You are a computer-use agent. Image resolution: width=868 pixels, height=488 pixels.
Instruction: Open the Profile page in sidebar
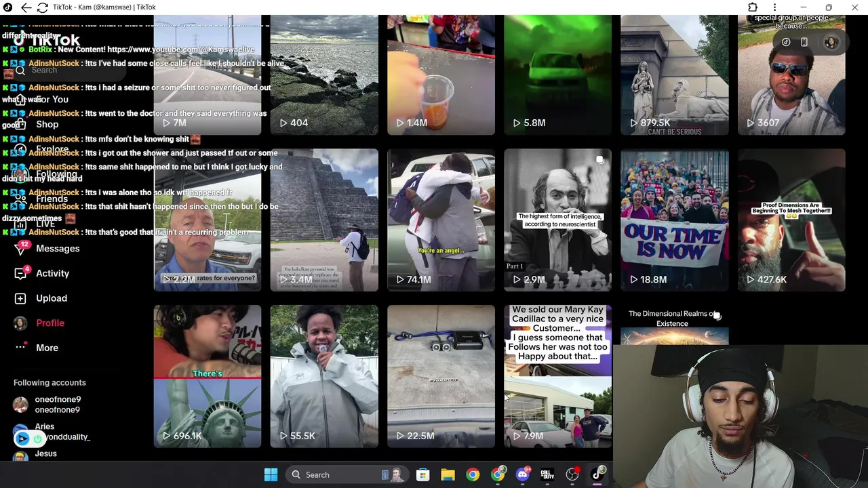pos(50,323)
